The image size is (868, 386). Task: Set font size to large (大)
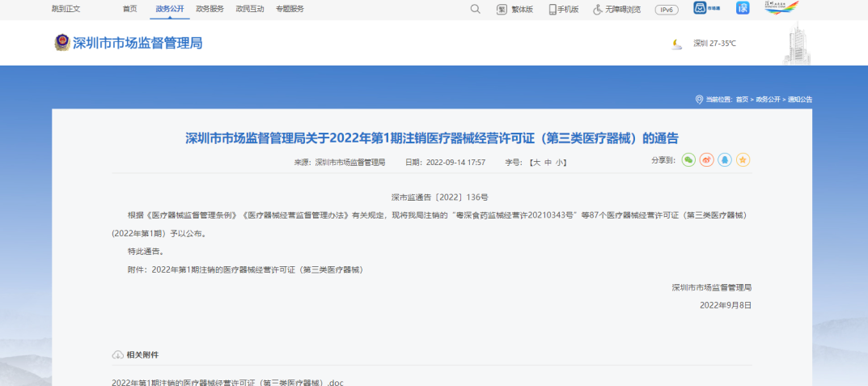(535, 163)
